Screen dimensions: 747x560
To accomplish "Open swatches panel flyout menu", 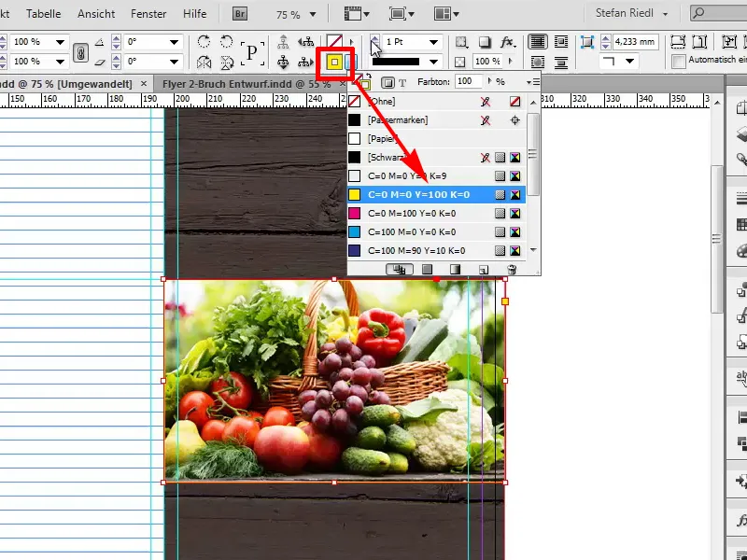I will (x=532, y=82).
